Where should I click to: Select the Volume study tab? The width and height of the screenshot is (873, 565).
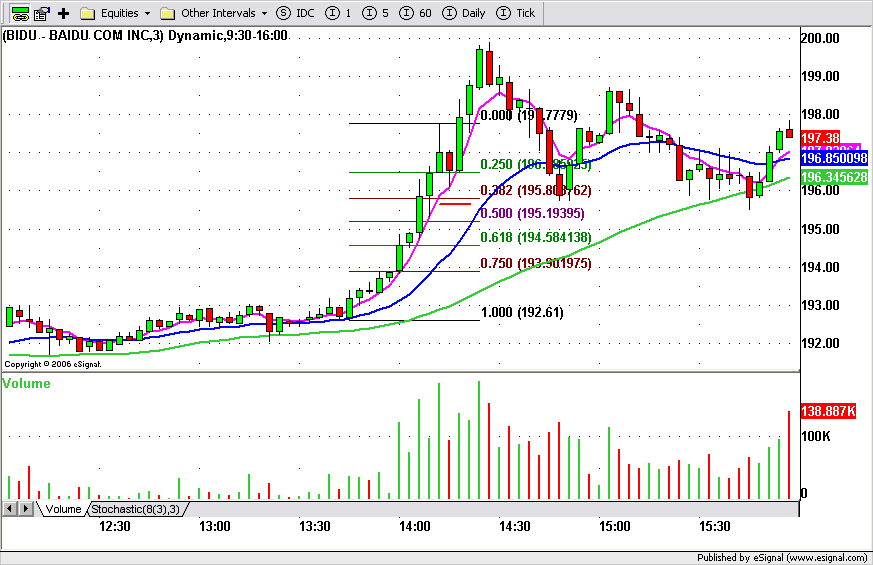tap(62, 509)
